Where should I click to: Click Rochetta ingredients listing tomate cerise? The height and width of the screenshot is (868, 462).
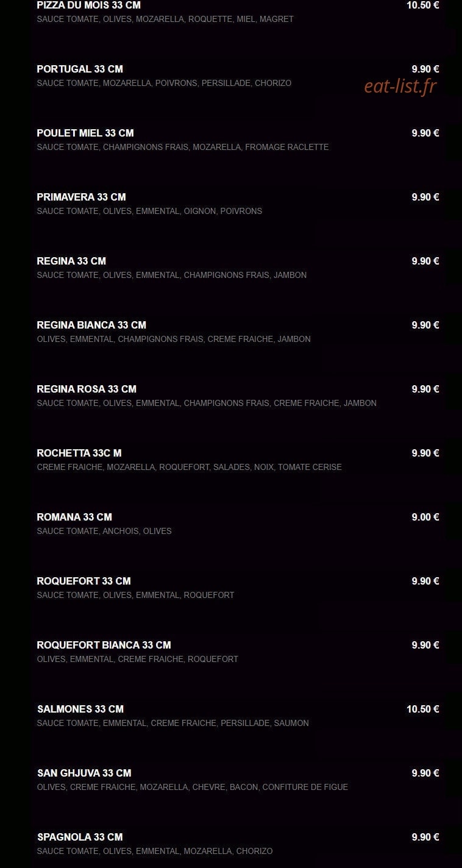189,467
